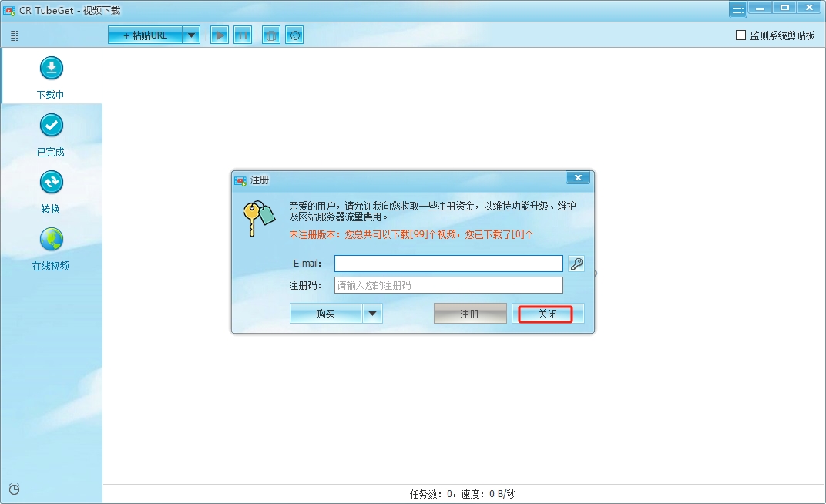The height and width of the screenshot is (504, 826).
Task: Open the 在线视频 online video section
Action: (51, 249)
